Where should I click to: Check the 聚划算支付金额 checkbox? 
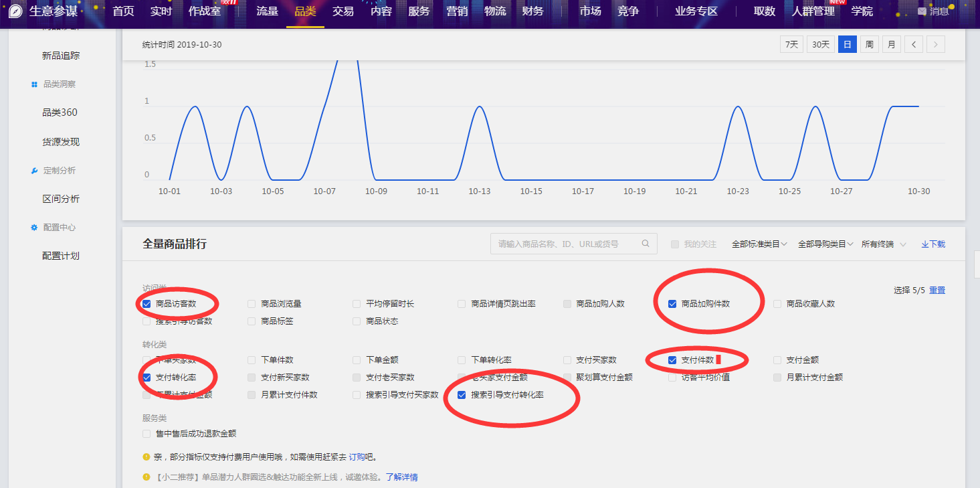click(567, 378)
